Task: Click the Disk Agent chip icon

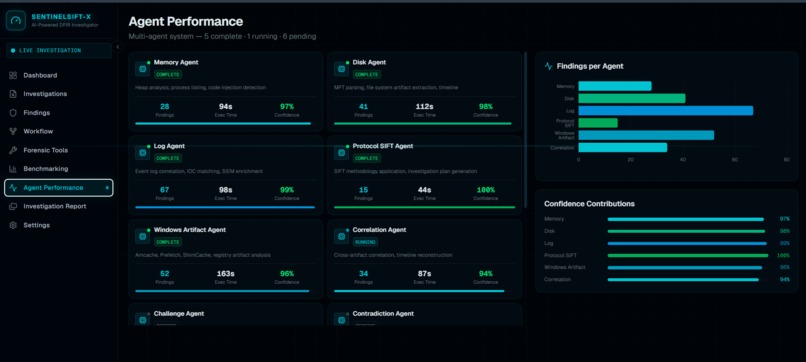Action: pyautogui.click(x=341, y=69)
